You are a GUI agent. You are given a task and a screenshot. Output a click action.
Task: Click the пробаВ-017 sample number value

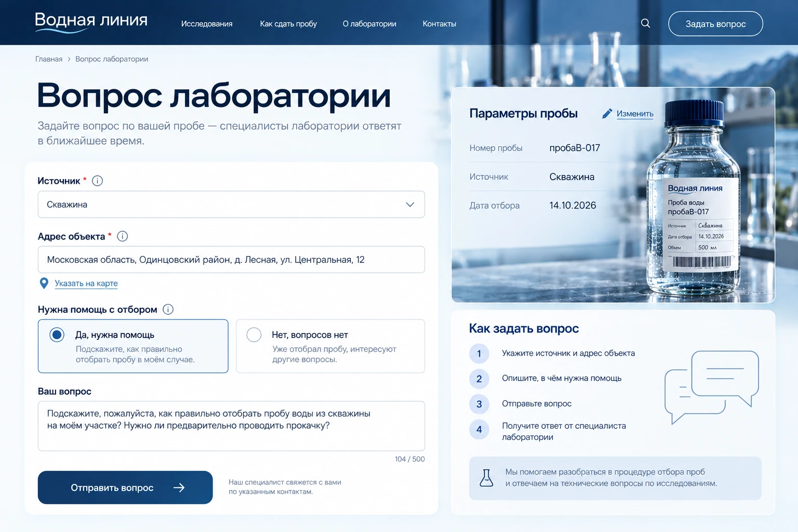coord(575,148)
